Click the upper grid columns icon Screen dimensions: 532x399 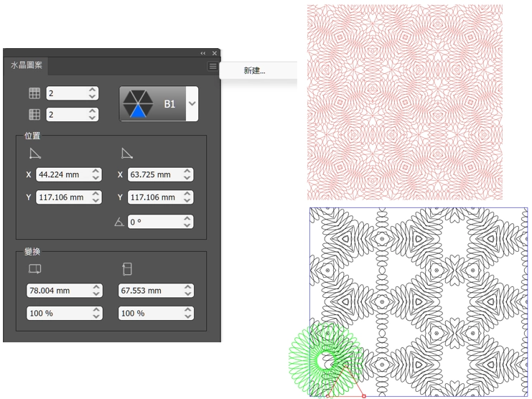click(x=34, y=93)
